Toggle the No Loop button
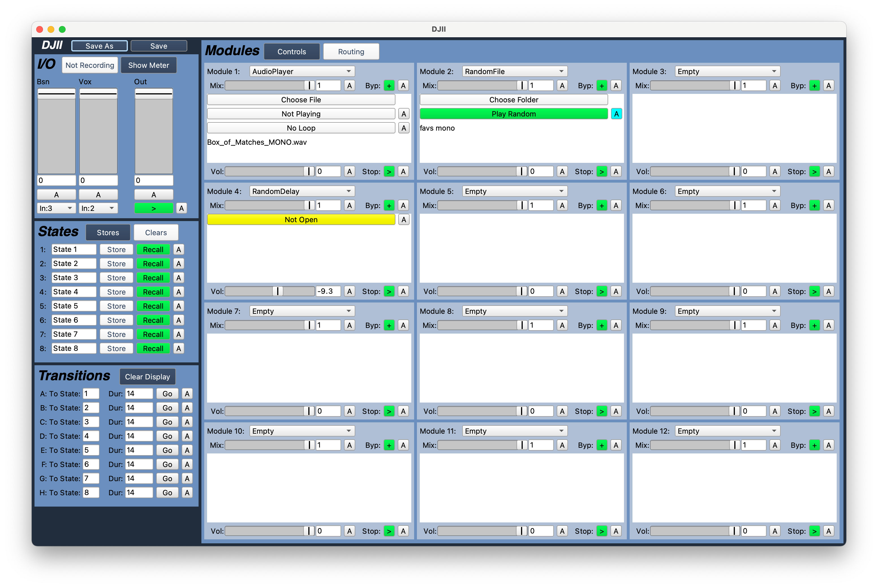The width and height of the screenshot is (878, 588). 301,128
